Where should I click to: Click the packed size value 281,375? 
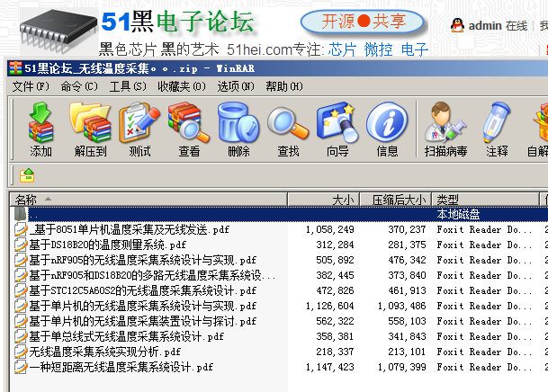[407, 245]
